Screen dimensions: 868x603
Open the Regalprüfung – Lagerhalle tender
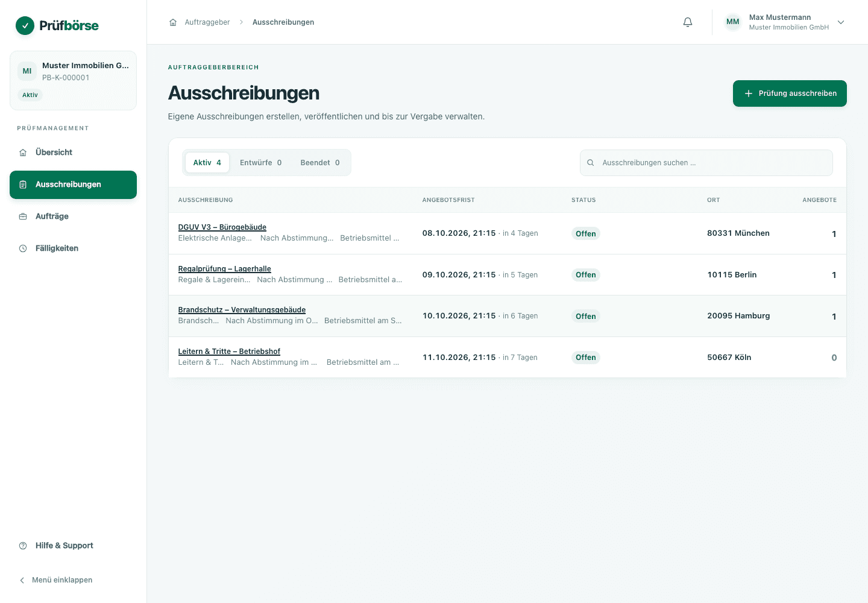pyautogui.click(x=224, y=269)
